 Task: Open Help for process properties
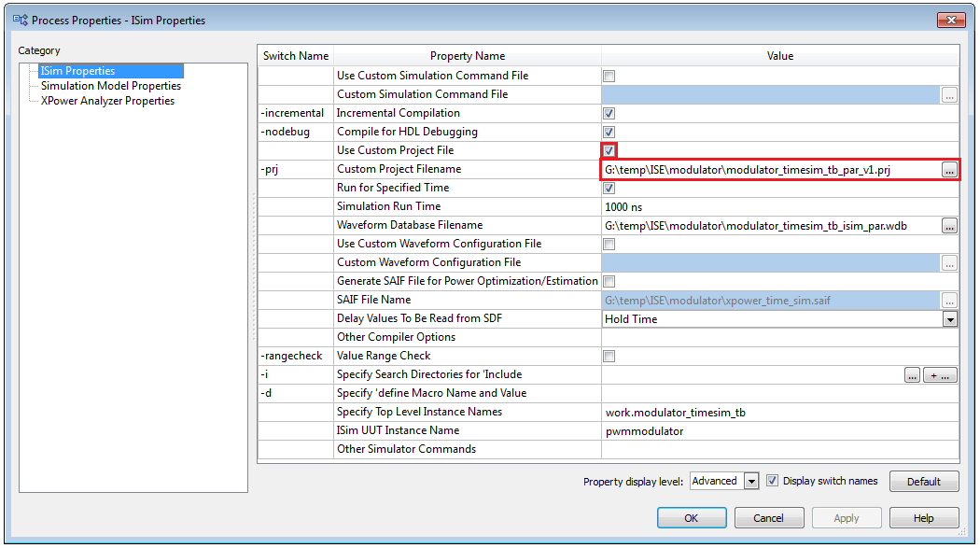(x=924, y=518)
